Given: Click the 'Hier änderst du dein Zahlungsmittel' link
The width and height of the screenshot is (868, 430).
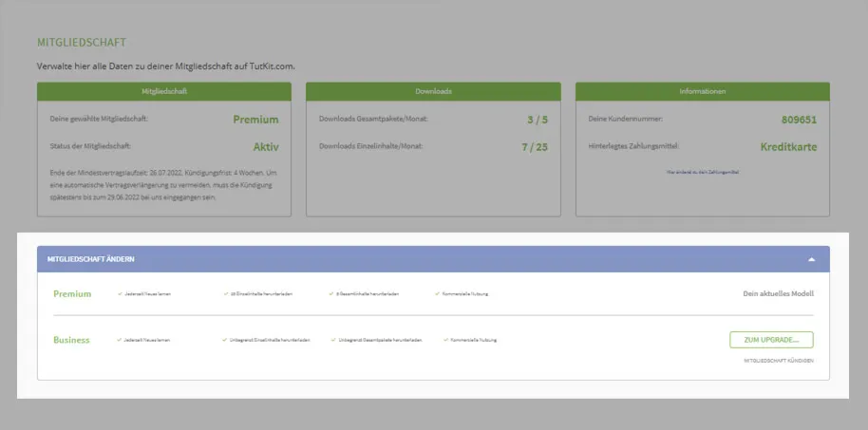Looking at the screenshot, I should click(x=703, y=172).
